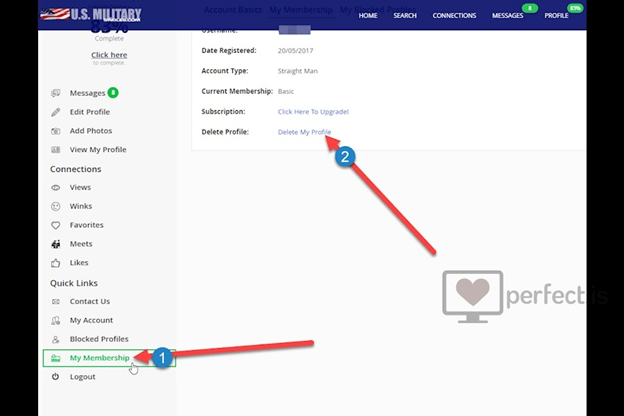624x416 pixels.
Task: Open the View My Profile sidebar link
Action: [98, 150]
